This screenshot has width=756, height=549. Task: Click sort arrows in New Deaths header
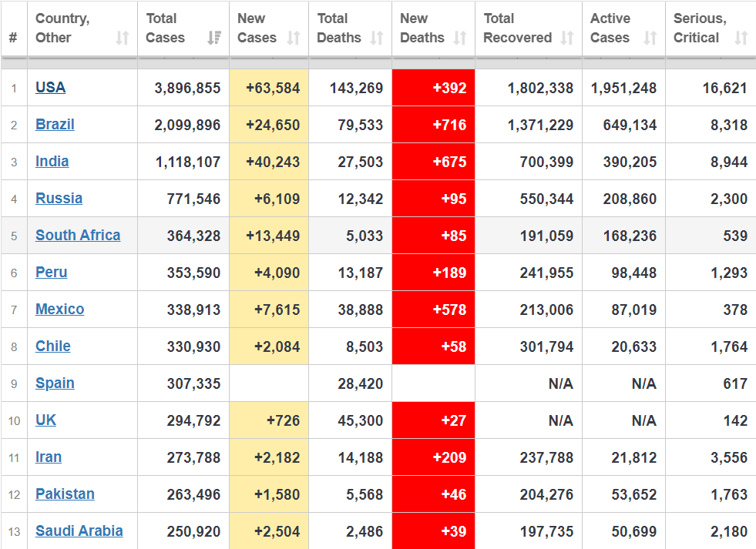coord(460,38)
